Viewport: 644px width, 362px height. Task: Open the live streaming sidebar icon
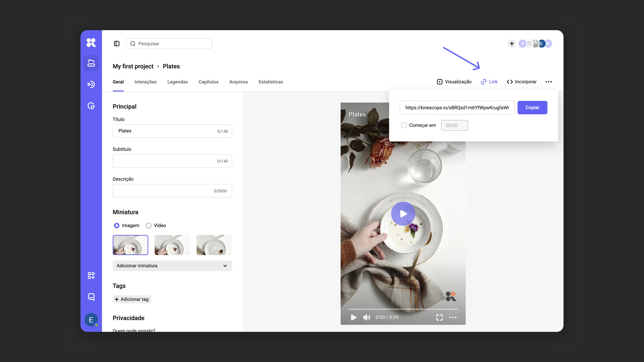91,84
